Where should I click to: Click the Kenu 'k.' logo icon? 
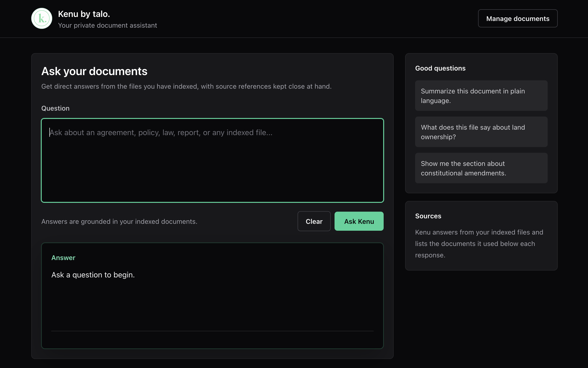click(42, 19)
